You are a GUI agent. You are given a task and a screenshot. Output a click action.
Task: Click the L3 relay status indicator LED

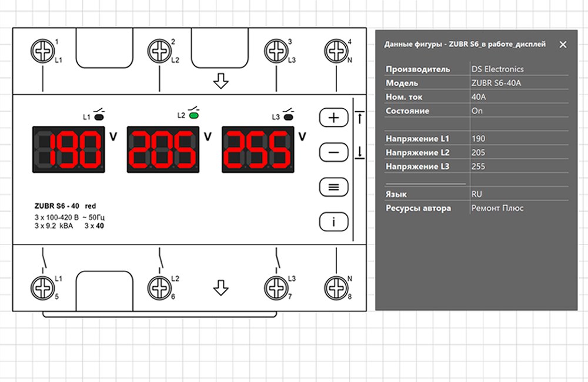(288, 116)
